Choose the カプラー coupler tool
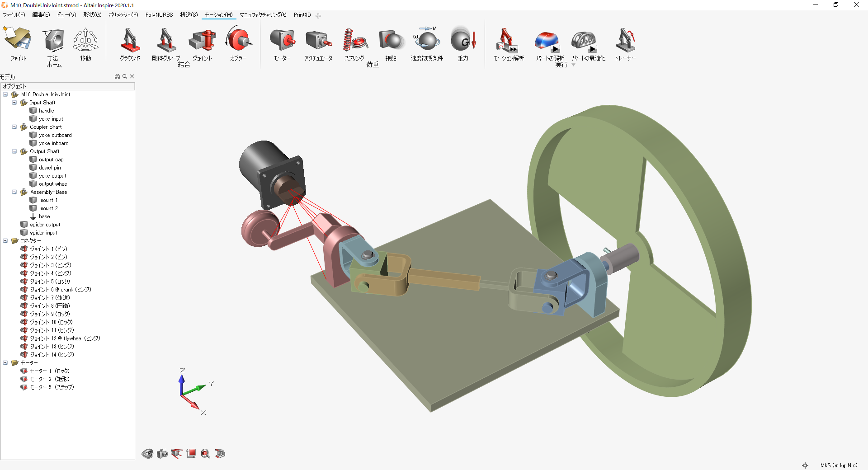This screenshot has height=470, width=868. (x=238, y=39)
